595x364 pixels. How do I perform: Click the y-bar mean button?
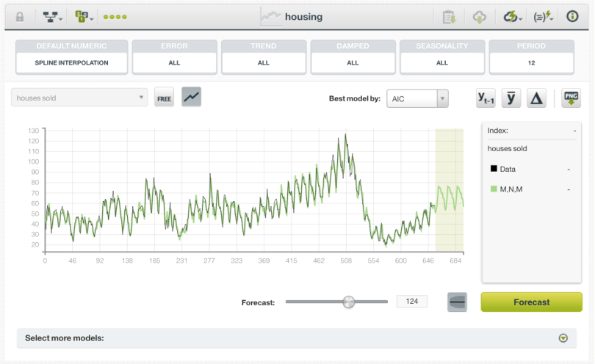click(511, 98)
